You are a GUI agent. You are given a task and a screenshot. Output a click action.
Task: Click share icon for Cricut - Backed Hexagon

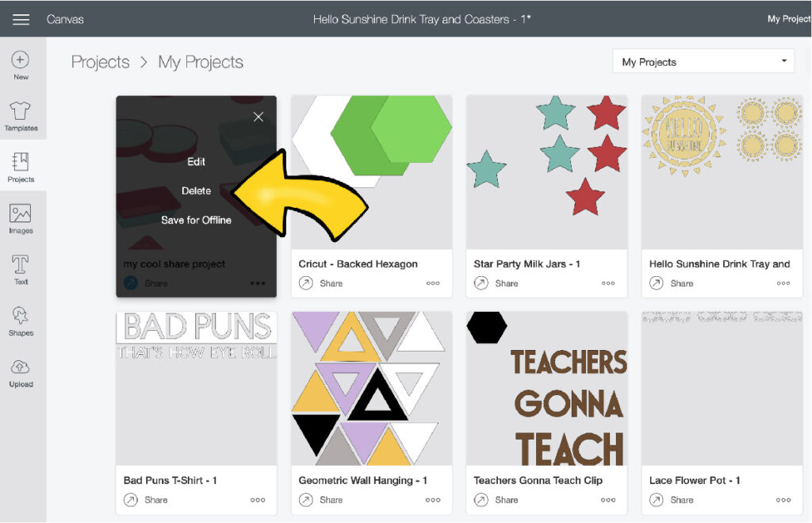click(306, 283)
